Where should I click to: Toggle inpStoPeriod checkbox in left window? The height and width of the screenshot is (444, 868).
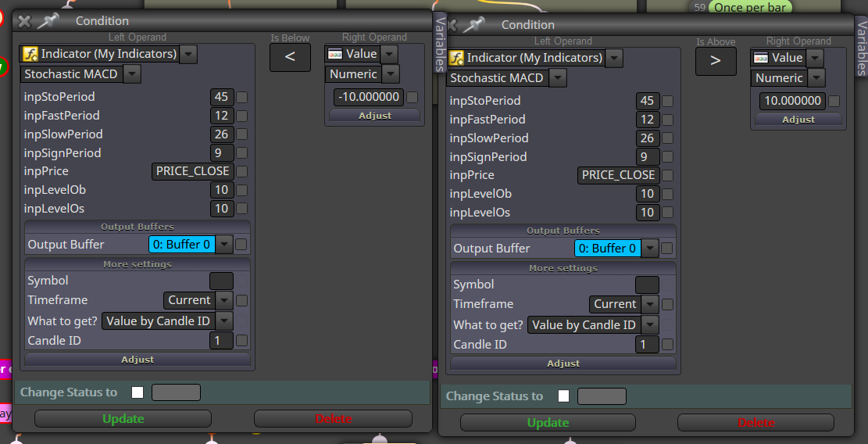(242, 97)
